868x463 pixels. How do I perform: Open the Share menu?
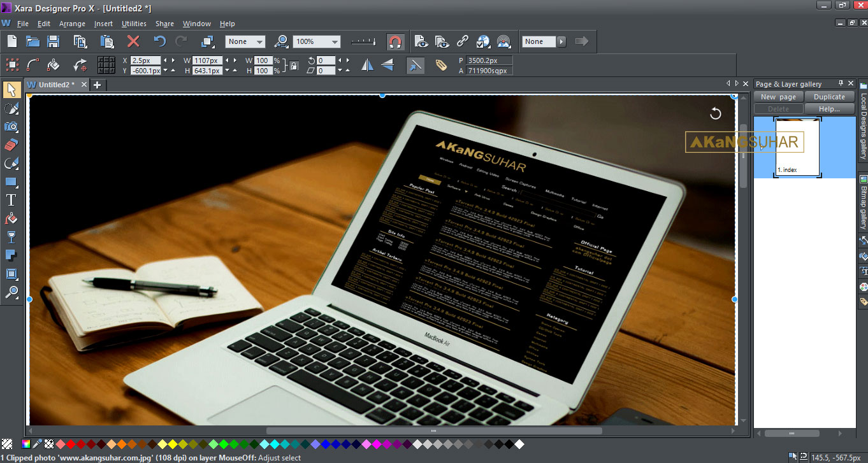pos(164,24)
